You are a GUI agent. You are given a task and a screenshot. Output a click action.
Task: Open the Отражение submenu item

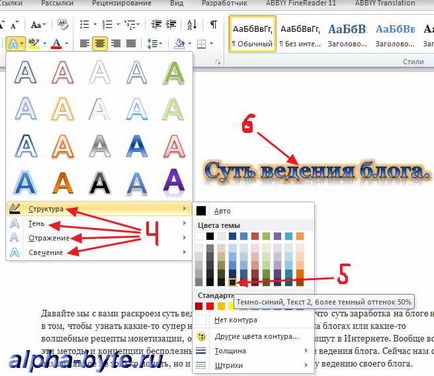(x=99, y=238)
